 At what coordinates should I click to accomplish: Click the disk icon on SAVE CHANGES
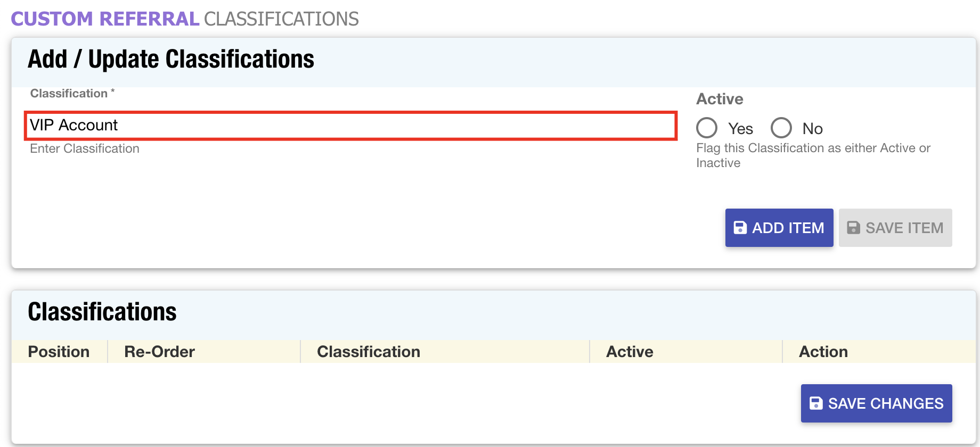click(816, 403)
